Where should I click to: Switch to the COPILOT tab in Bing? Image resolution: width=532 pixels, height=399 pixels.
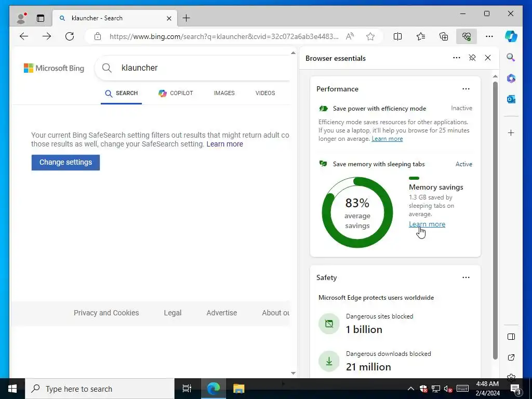tap(176, 94)
